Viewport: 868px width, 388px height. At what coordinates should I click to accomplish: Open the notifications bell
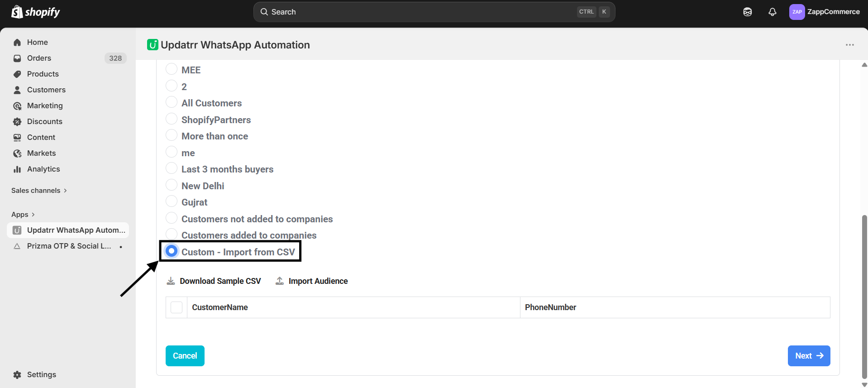pos(772,12)
